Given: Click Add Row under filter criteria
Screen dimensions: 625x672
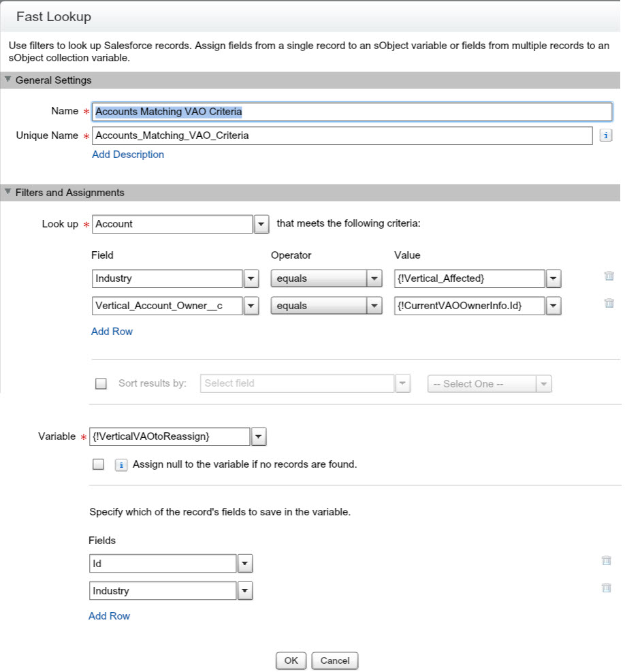Looking at the screenshot, I should 112,332.
